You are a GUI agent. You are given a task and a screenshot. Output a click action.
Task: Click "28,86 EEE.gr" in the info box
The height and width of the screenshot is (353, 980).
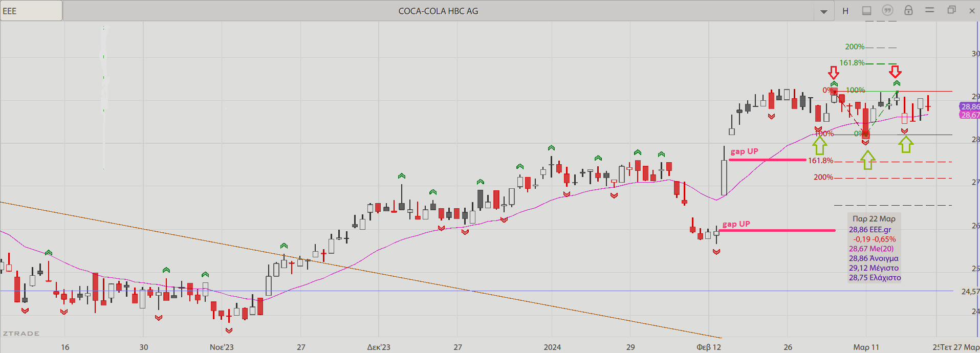[870, 230]
